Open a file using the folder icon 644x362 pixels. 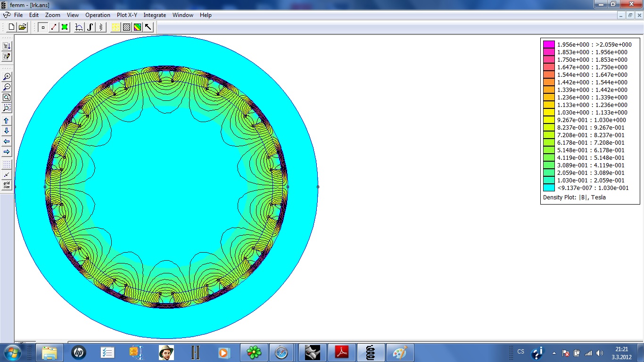[x=22, y=27]
